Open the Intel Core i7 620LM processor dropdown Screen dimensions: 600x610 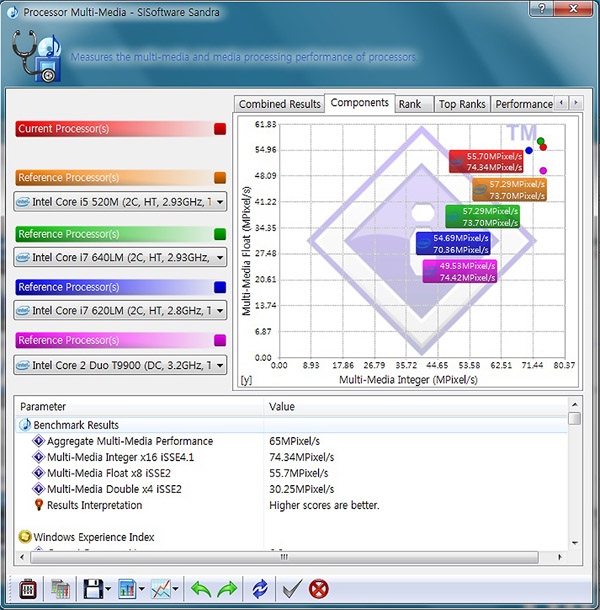120,310
